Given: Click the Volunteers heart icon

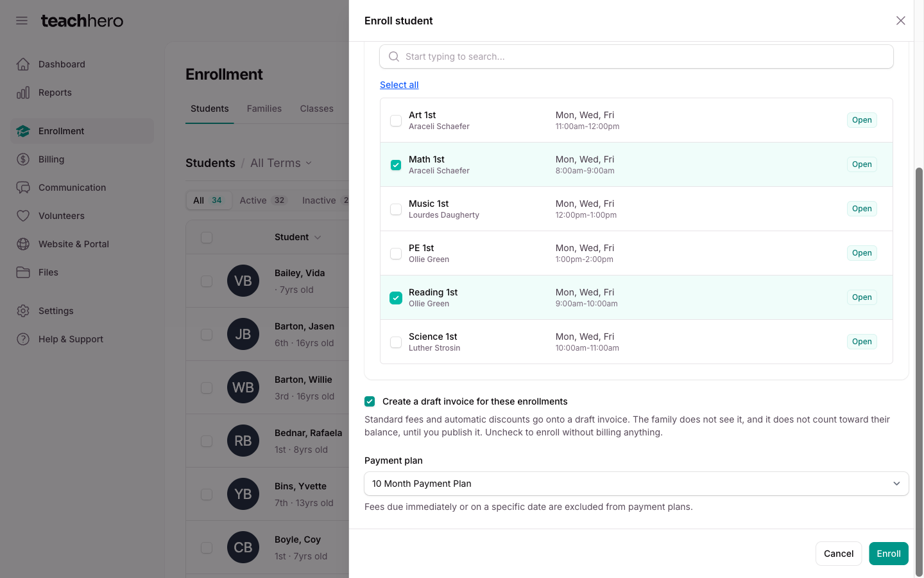Looking at the screenshot, I should coord(23,216).
